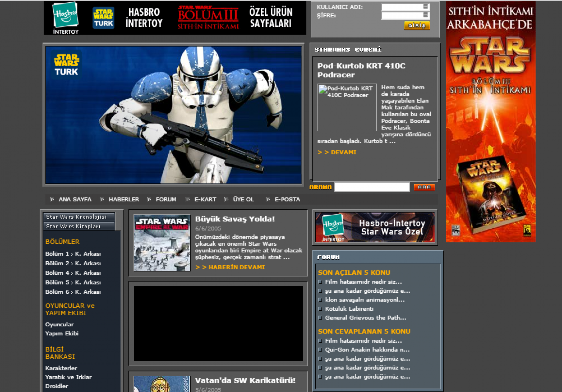Click the clone trooper hero image
Image resolution: width=562 pixels, height=392 pixels.
(174, 115)
